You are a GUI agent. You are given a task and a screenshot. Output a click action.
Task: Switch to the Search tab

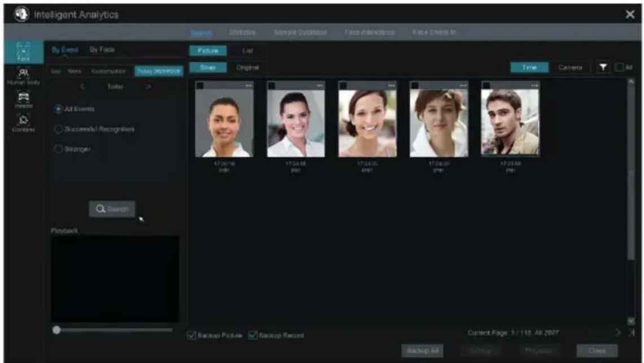point(201,32)
